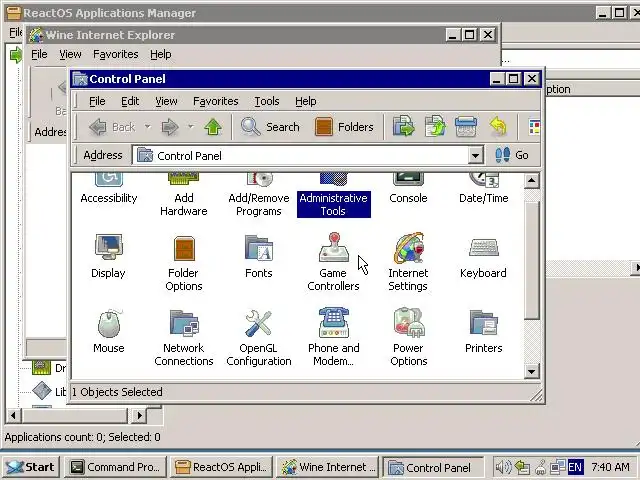Click Control Panel scroll down arrow
Screen dimensions: 640x480
531,371
